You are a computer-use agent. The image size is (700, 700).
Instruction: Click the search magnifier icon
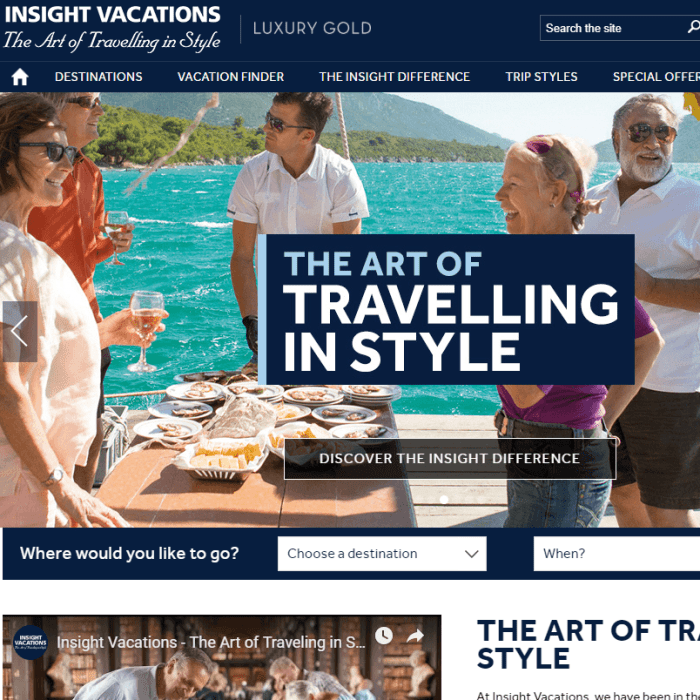(x=693, y=27)
